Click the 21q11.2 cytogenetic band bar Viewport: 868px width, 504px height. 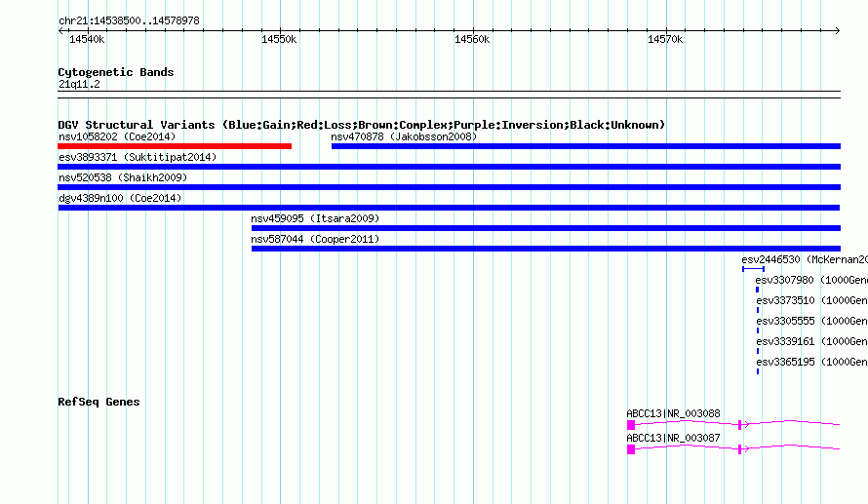click(x=449, y=95)
